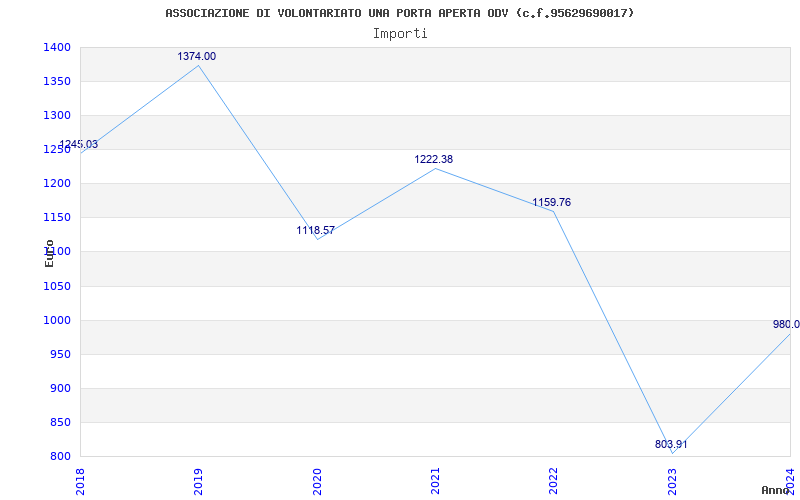Click the 2019 x-axis label
The width and height of the screenshot is (800, 500).
click(x=198, y=481)
